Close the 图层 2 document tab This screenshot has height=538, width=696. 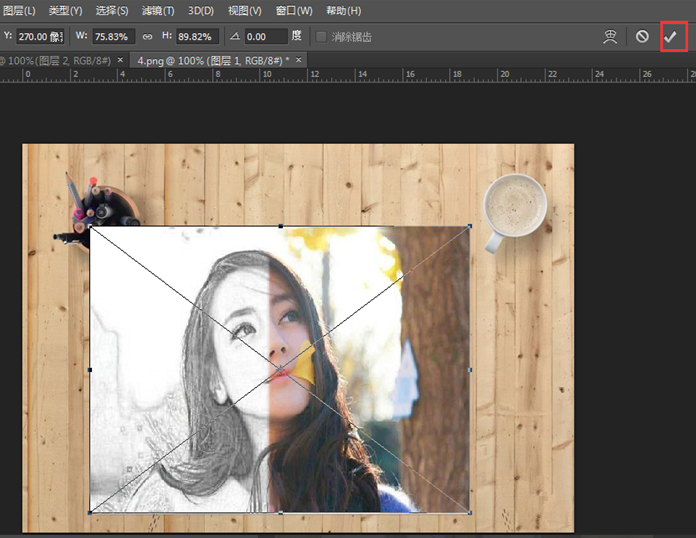coord(120,60)
